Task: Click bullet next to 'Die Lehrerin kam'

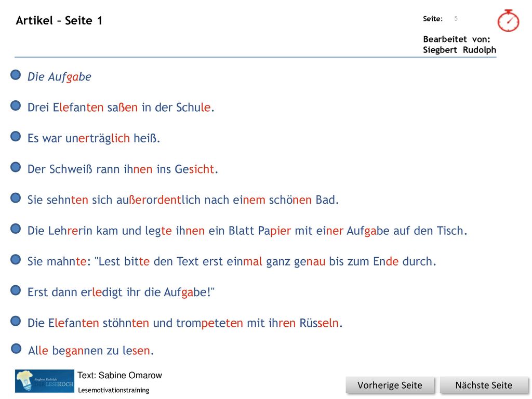Action: point(16,229)
